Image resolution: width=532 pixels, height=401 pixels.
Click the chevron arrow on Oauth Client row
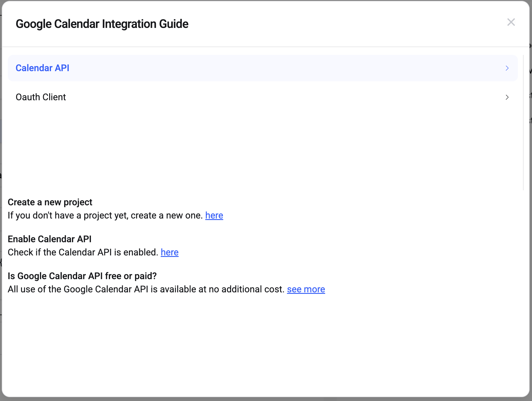(507, 97)
